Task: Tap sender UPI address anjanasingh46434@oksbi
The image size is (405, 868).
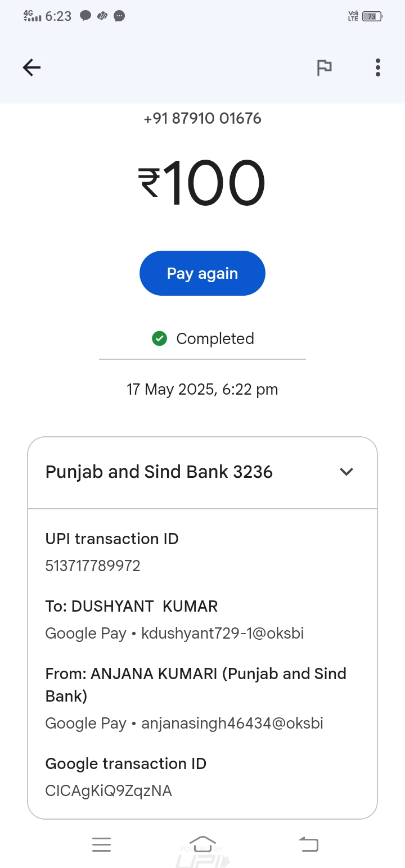Action: click(232, 724)
